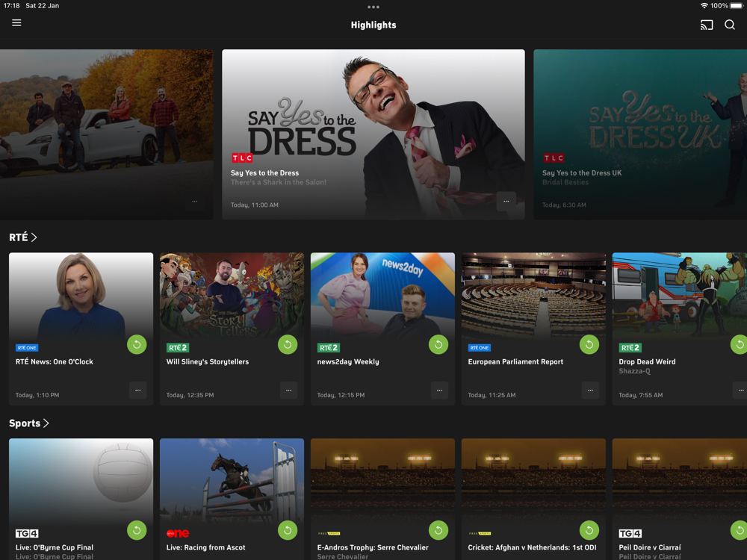Tap the Wi-Fi status indicator
Screen dimensions: 747x560
704,6
